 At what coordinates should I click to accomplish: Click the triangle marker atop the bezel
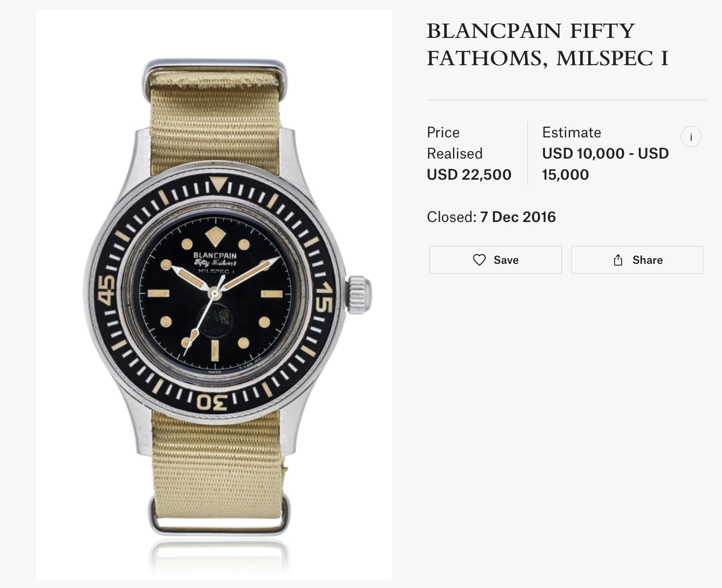218,183
